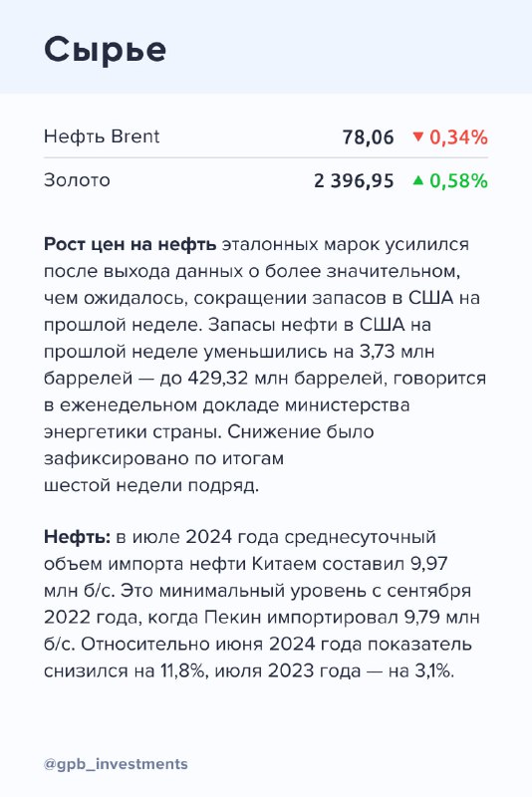
Task: Click the 9,79 млн figure in text
Action: pyautogui.click(x=441, y=618)
